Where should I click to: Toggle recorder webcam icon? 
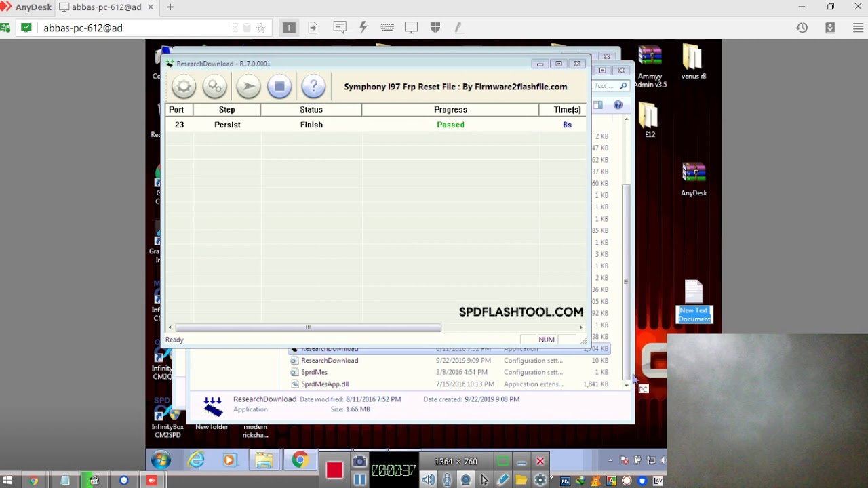click(x=466, y=480)
